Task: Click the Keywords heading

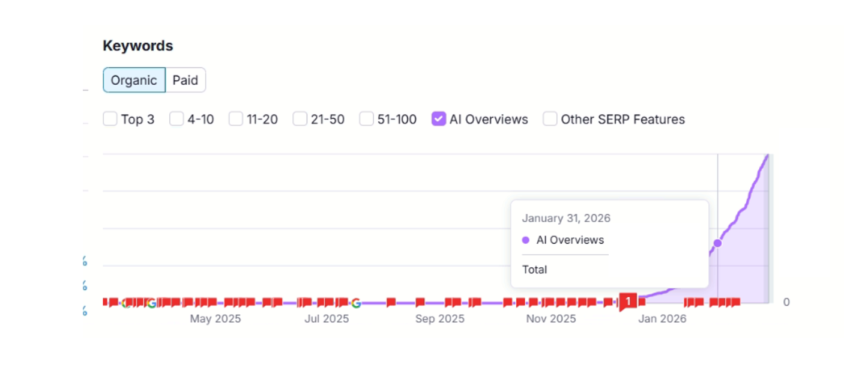Action: [x=138, y=46]
